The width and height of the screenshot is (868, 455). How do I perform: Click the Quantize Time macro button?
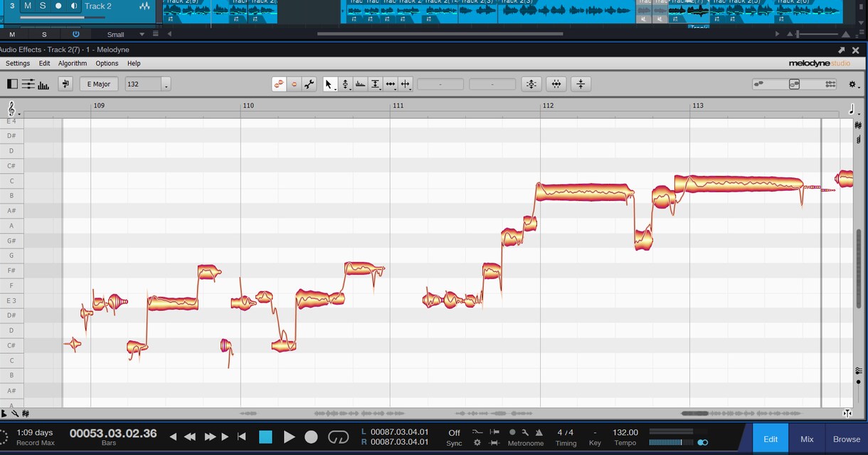556,84
